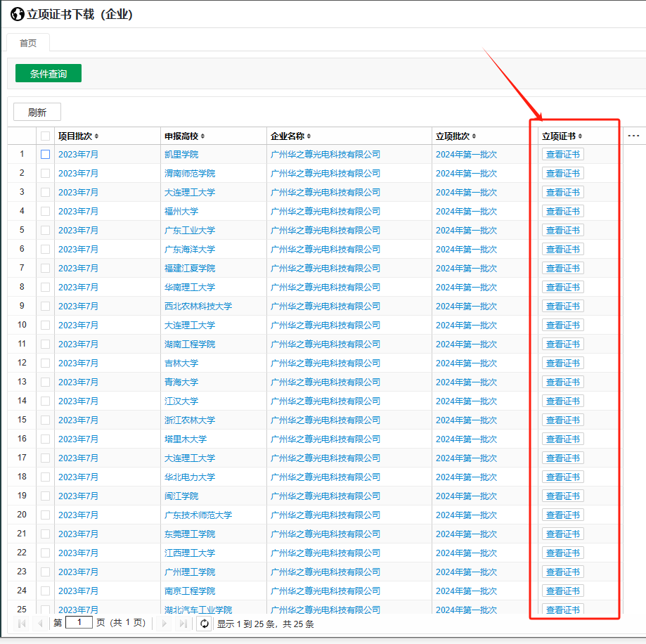Open 查看证书 for row 3 大连理工大学
This screenshot has width=646, height=644.
(x=562, y=192)
